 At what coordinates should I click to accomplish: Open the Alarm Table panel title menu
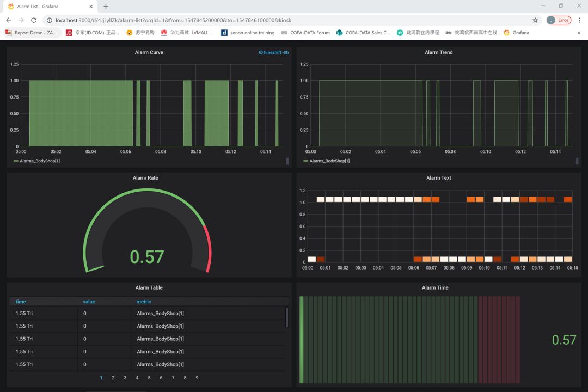(x=149, y=288)
